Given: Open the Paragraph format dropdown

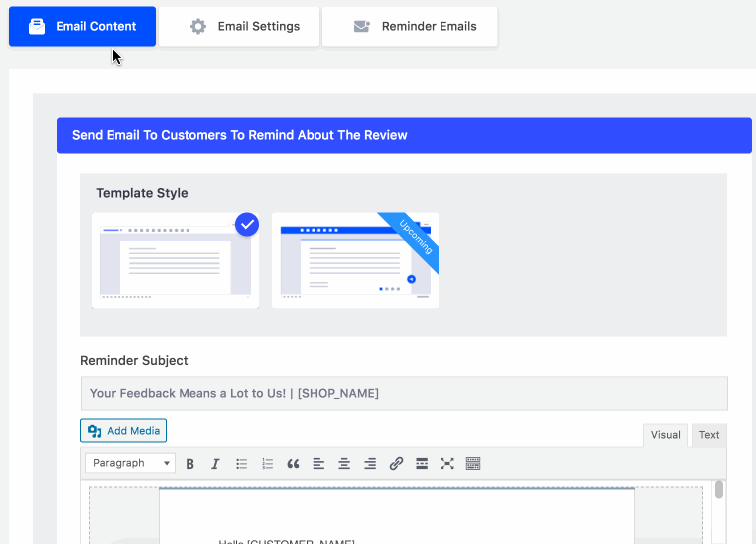Looking at the screenshot, I should tap(130, 463).
